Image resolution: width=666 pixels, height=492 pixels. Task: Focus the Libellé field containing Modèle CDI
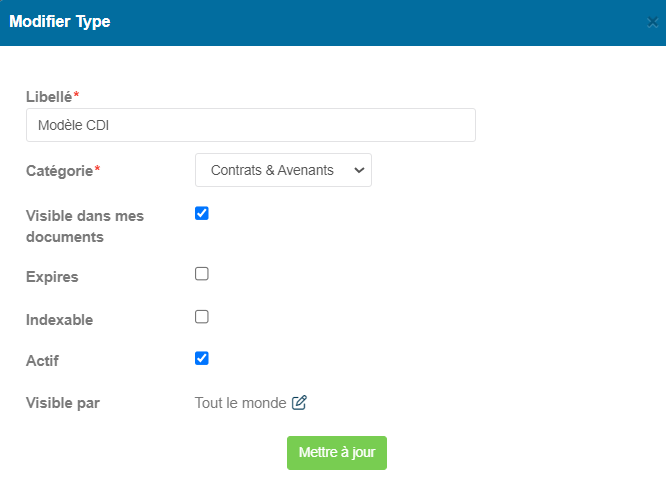(251, 125)
